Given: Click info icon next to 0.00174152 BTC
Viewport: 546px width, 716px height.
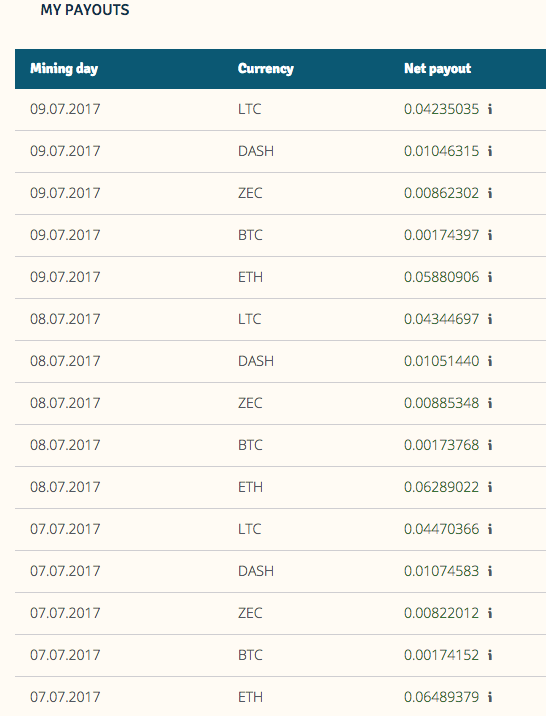Looking at the screenshot, I should pyautogui.click(x=490, y=655).
